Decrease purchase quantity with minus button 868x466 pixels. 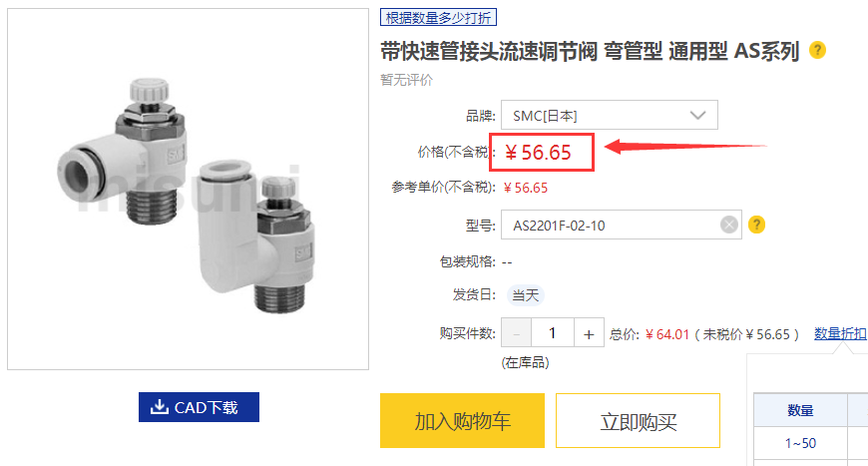517,333
